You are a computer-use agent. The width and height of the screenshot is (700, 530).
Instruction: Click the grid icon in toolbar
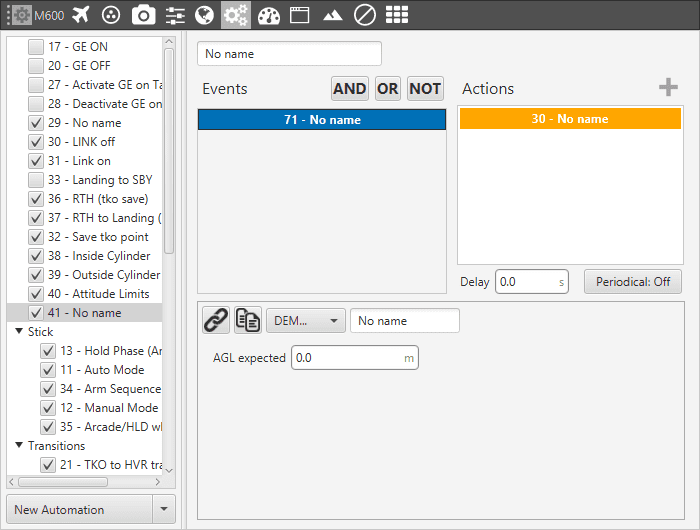coord(397,14)
